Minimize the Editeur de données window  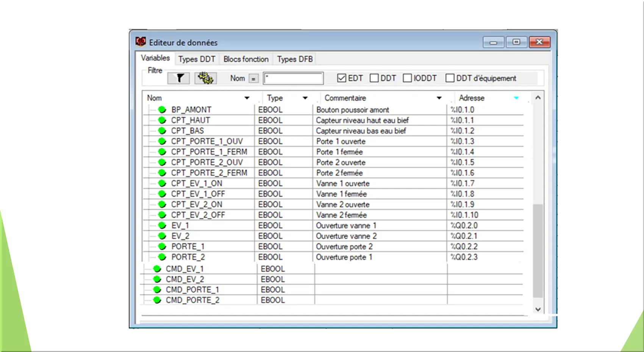point(493,42)
